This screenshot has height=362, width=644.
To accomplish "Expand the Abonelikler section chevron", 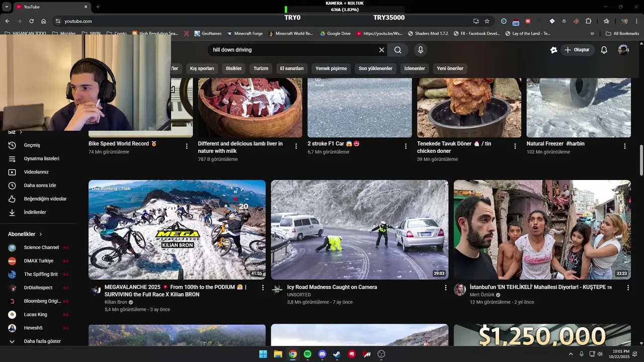I will click(x=41, y=234).
